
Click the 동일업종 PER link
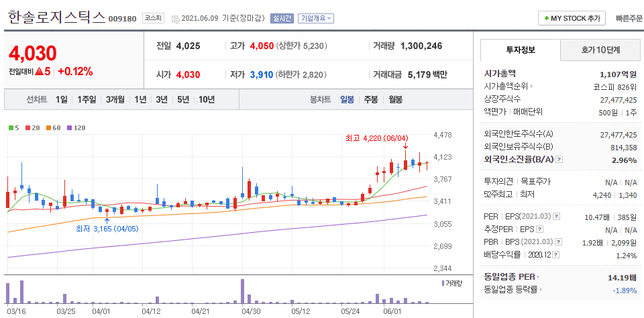click(510, 277)
